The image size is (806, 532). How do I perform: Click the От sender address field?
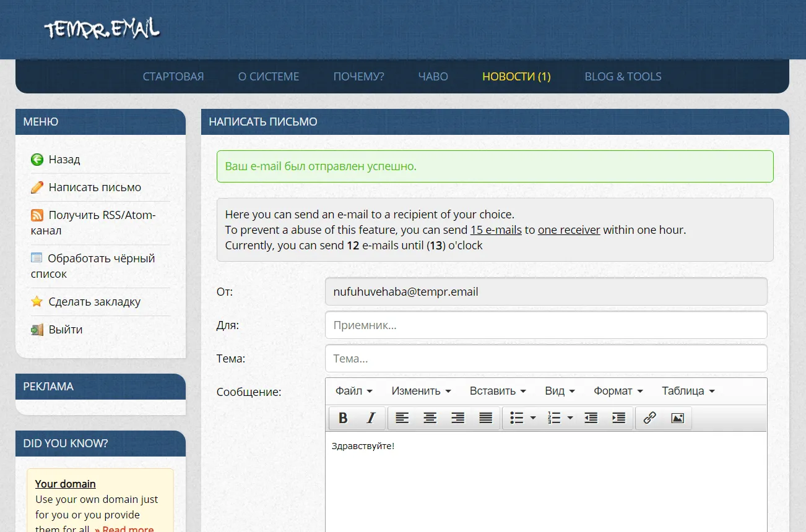(x=546, y=291)
